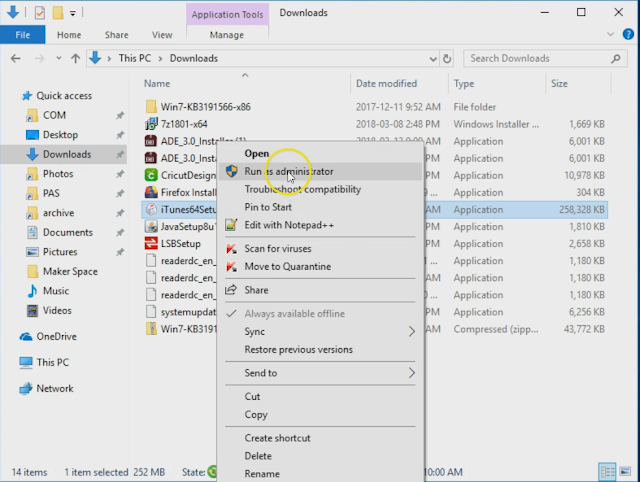The height and width of the screenshot is (482, 640).
Task: Click the Properties icon in the quick access toolbar
Action: [x=40, y=13]
